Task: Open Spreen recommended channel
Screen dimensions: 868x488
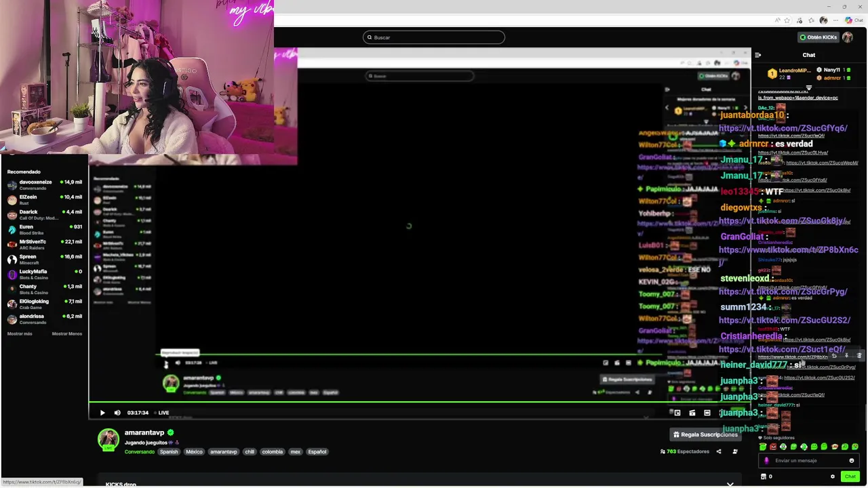Action: tap(44, 260)
